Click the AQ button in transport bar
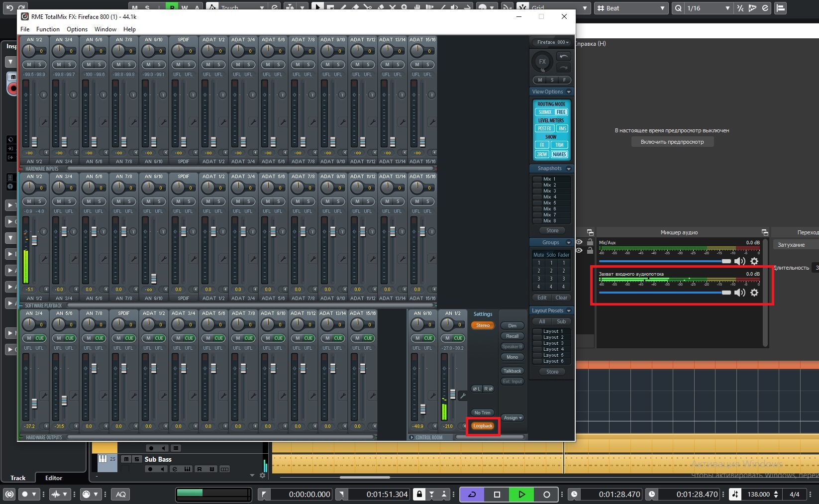 click(121, 494)
